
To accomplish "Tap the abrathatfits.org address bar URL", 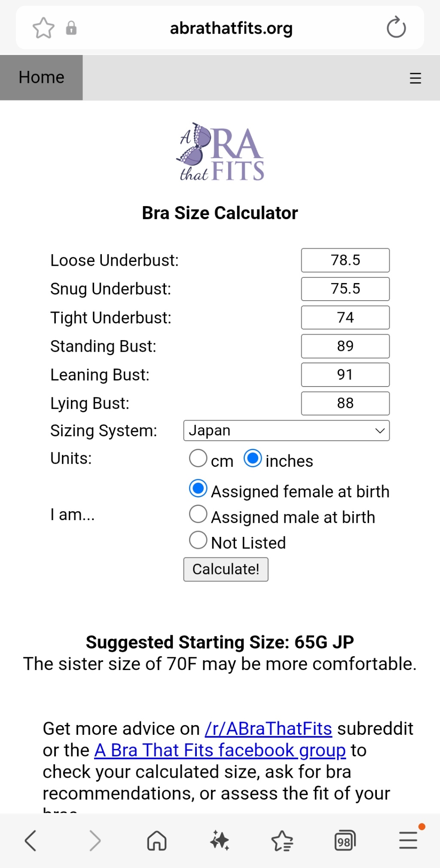I will click(231, 28).
